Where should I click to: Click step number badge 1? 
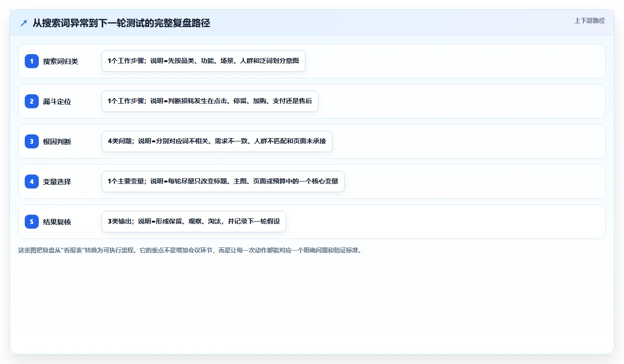point(32,61)
